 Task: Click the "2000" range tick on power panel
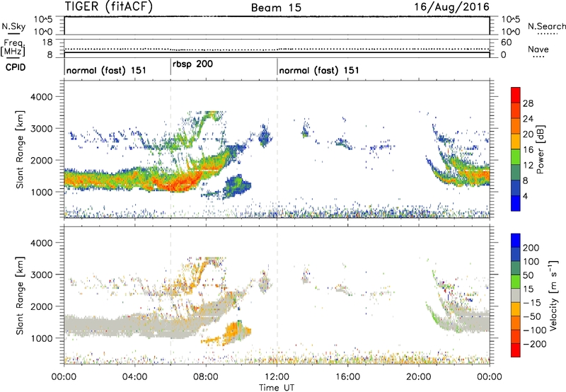(x=42, y=160)
